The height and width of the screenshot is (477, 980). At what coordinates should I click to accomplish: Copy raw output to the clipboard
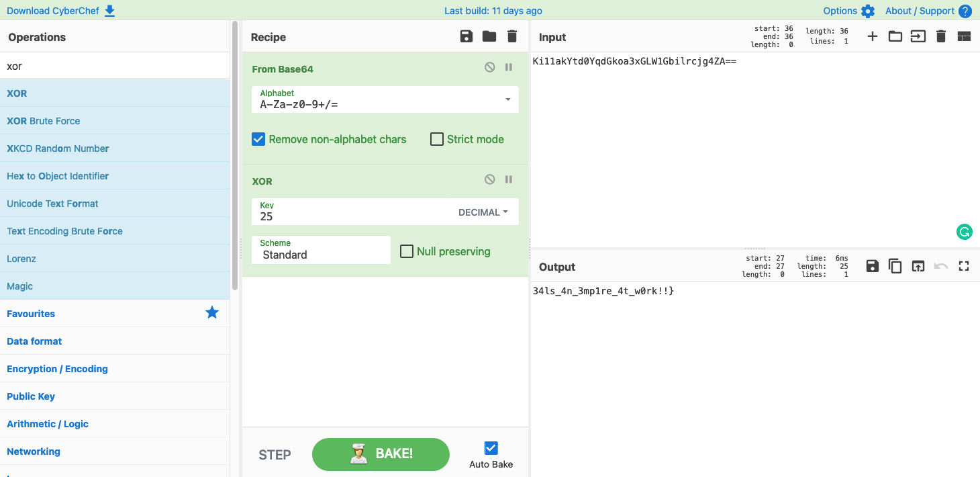click(x=895, y=266)
